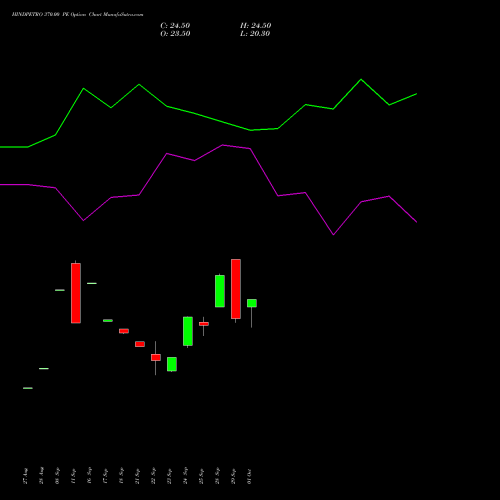Click the green candle above 28 Sep

[220, 291]
